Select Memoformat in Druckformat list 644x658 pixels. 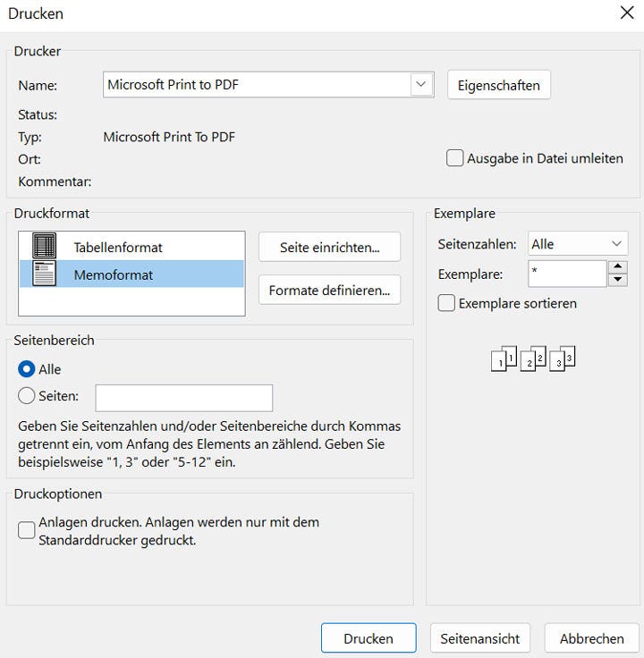tap(114, 274)
